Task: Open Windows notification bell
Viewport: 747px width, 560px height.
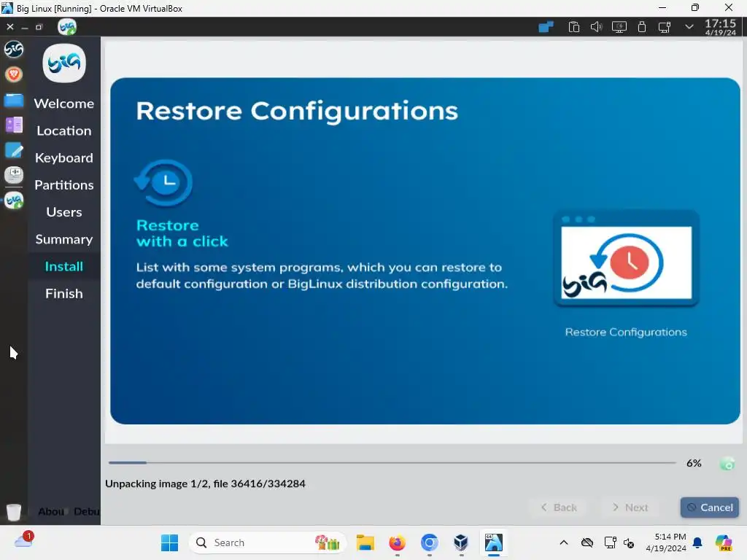Action: coord(697,542)
